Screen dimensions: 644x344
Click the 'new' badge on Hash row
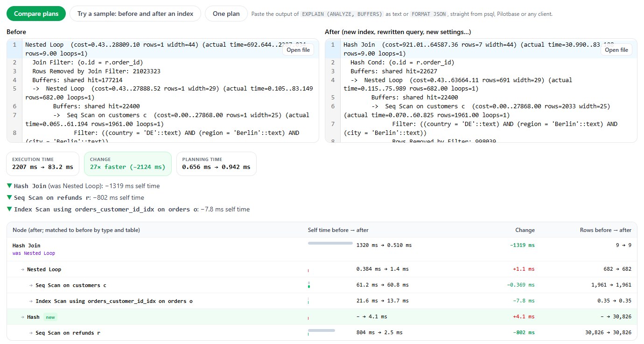[50, 317]
